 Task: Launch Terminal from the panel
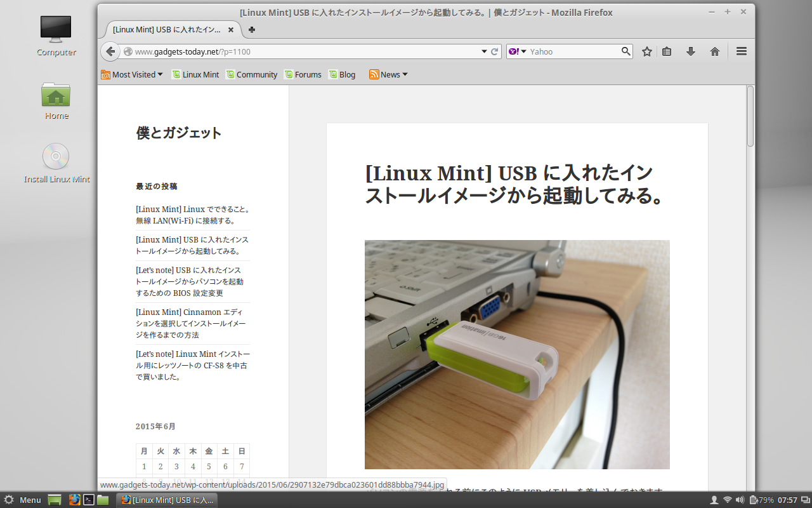(89, 500)
